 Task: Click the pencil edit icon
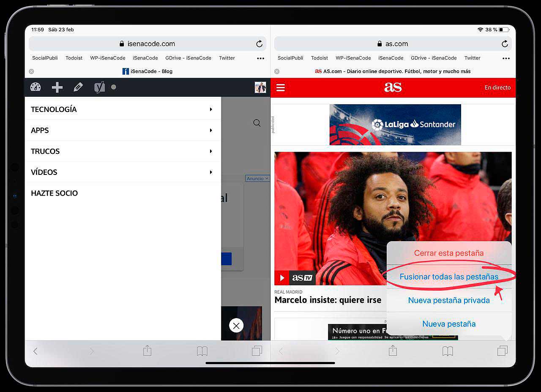78,87
